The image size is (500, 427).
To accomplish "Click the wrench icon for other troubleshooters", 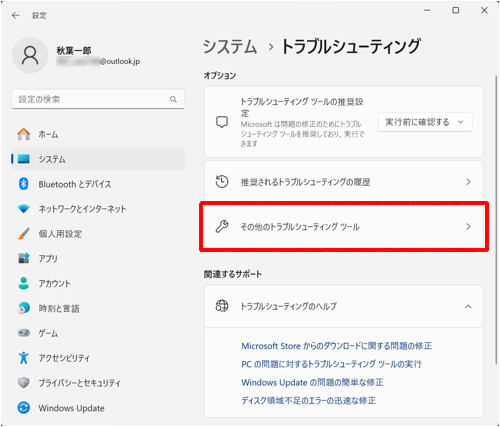I will [222, 227].
